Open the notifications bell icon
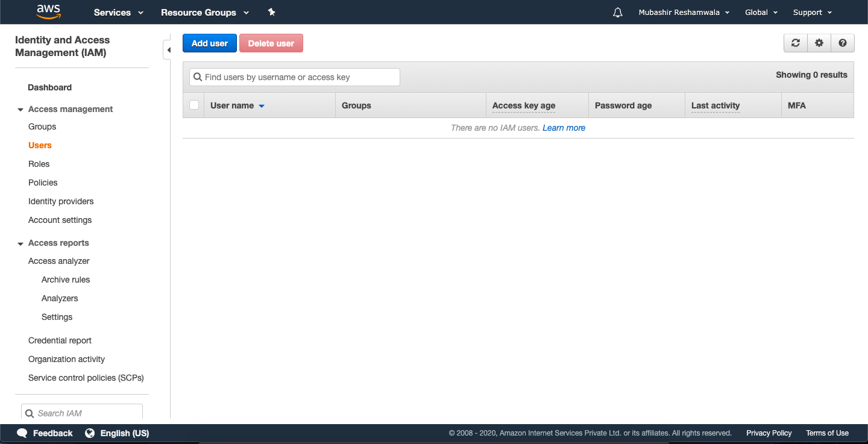This screenshot has width=868, height=444. click(617, 12)
